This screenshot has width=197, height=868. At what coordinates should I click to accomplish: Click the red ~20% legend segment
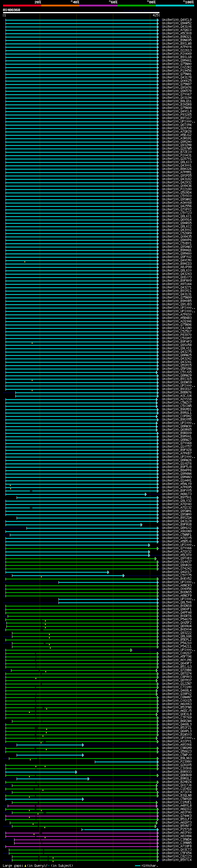(22, 6)
